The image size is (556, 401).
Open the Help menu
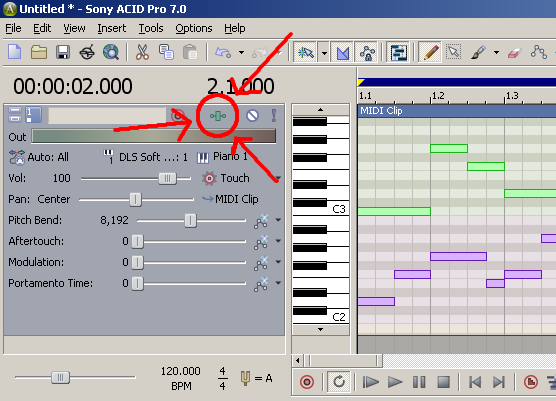pos(235,28)
